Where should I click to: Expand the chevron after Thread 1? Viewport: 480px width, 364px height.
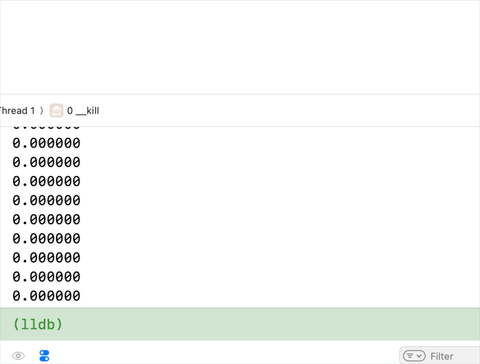[42, 111]
